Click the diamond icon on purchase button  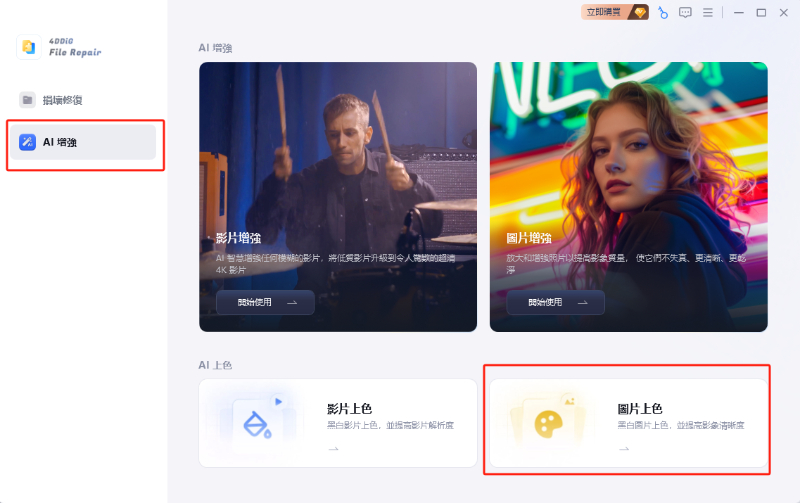tap(639, 12)
